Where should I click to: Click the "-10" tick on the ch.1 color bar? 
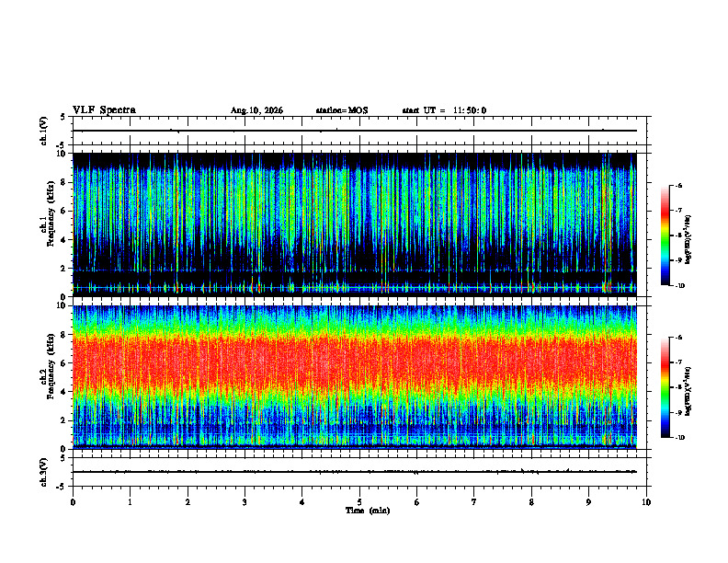click(680, 286)
